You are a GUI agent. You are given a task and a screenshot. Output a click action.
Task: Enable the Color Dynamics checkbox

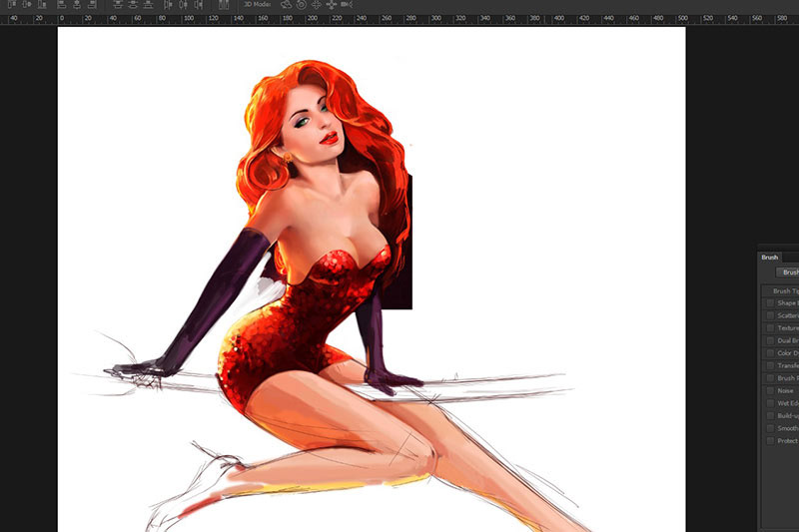(770, 352)
